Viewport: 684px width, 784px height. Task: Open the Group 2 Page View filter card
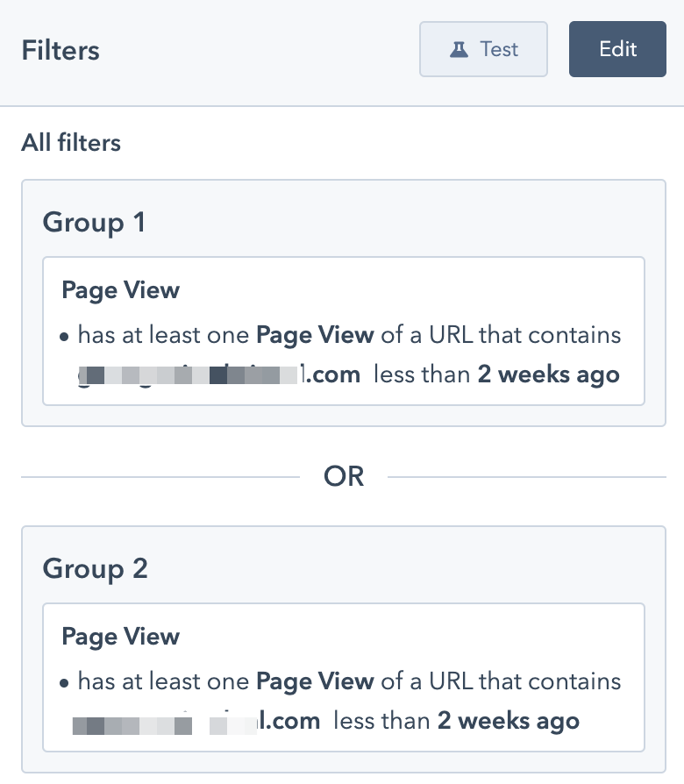(344, 678)
